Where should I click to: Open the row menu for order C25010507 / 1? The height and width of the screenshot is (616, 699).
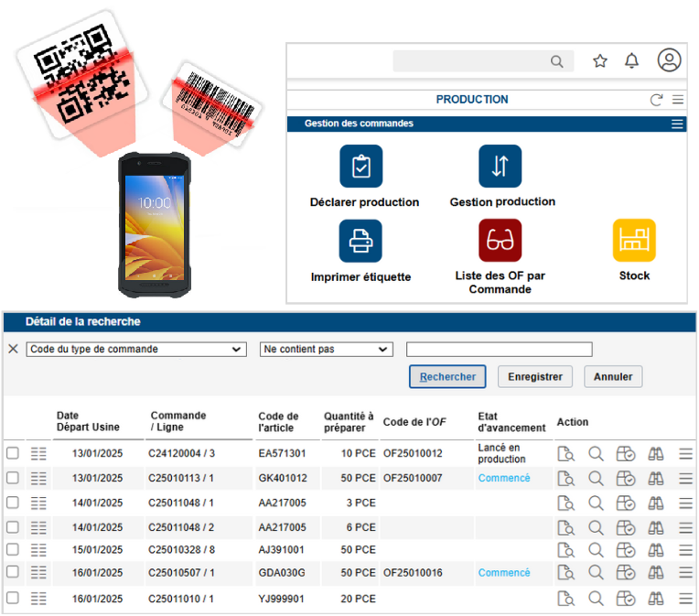click(685, 573)
